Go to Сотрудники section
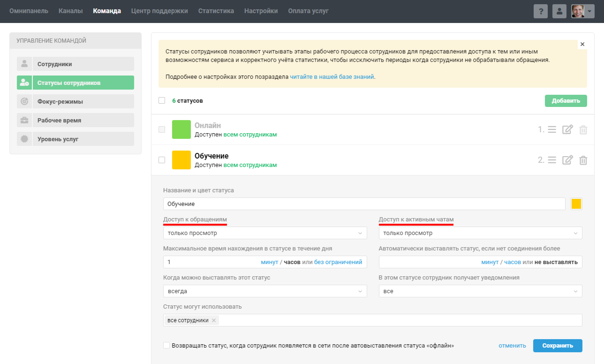This screenshot has height=364, width=604. [x=83, y=64]
